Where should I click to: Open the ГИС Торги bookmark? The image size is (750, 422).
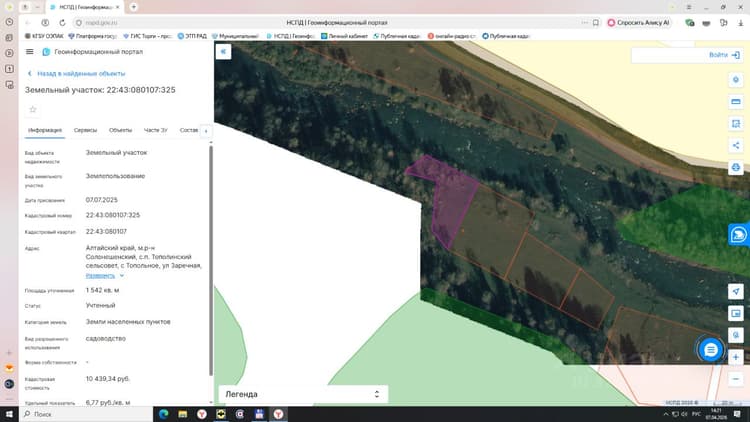147,36
